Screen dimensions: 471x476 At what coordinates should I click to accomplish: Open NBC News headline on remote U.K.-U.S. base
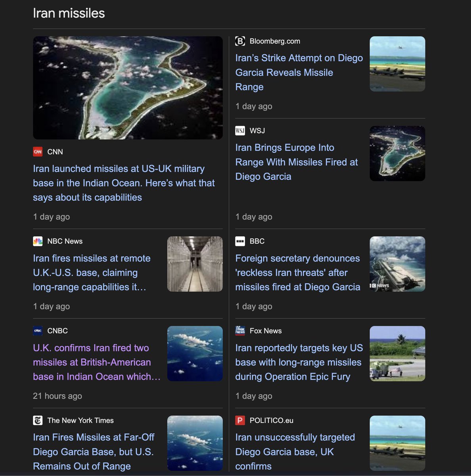click(x=92, y=273)
